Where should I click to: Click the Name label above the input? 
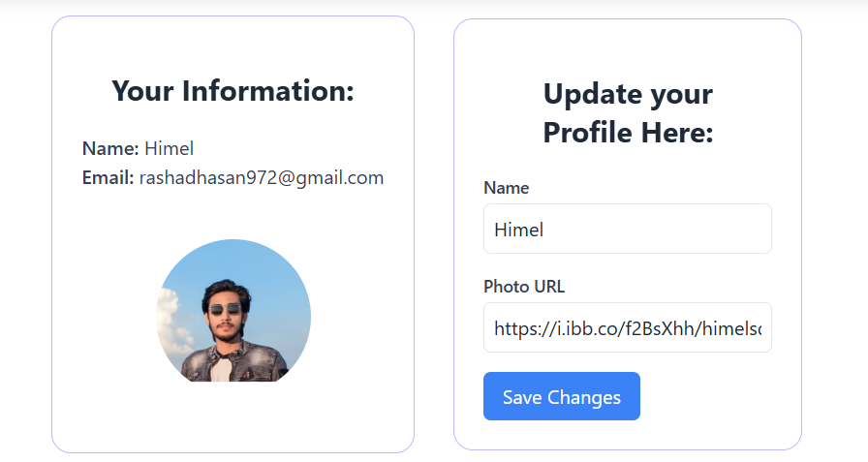click(x=506, y=188)
